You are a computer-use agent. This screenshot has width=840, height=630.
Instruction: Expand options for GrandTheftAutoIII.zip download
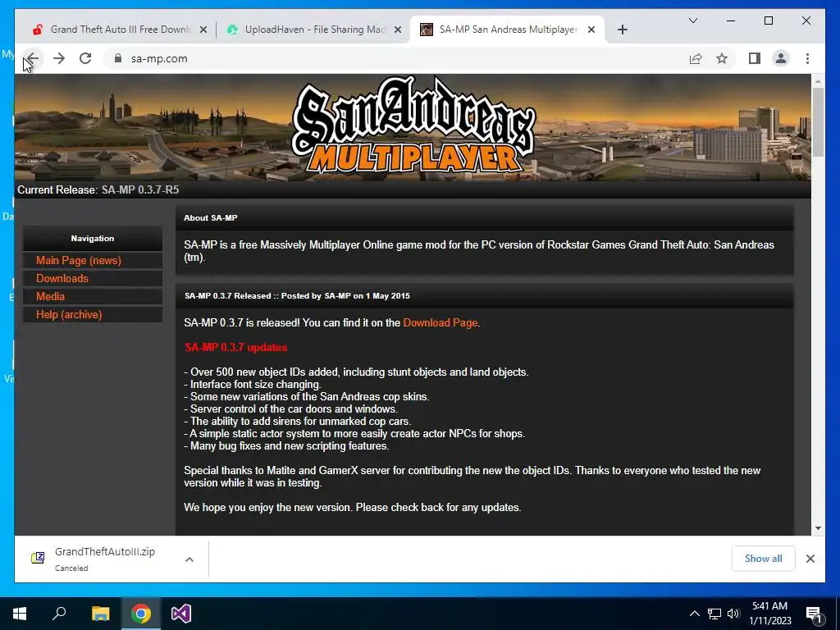[189, 559]
